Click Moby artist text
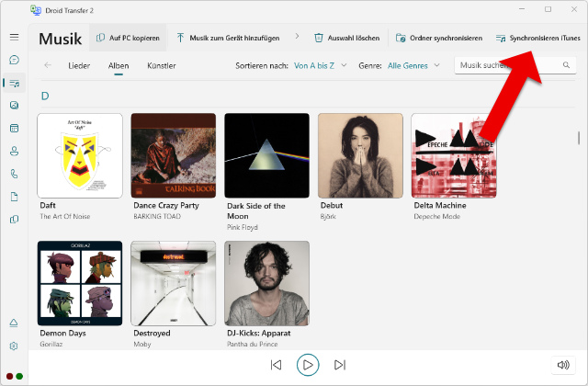Screen dimensions: 588x386 tap(142, 344)
